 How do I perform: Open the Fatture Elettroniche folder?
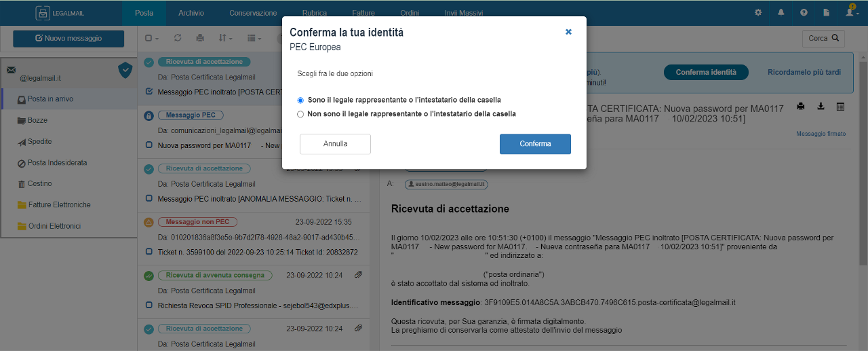[x=59, y=205]
